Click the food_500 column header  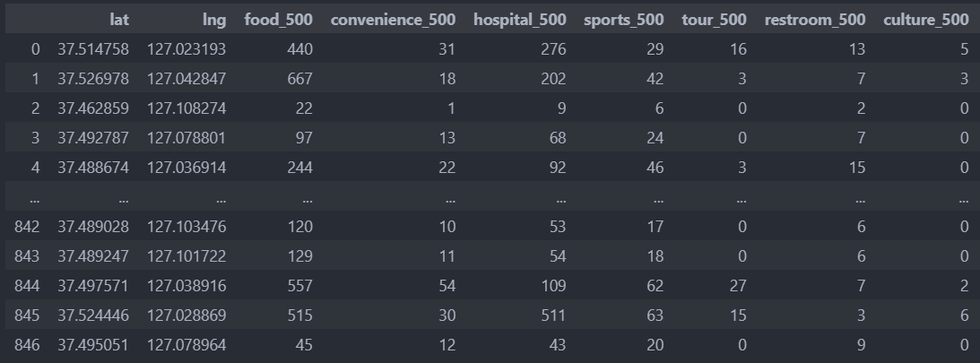click(278, 20)
